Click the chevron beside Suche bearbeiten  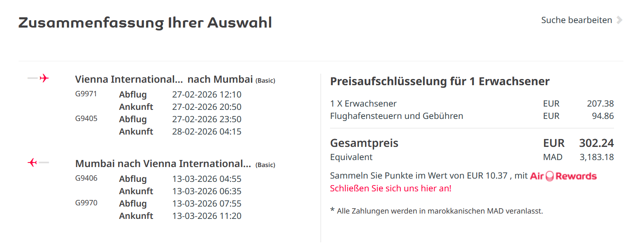click(x=619, y=20)
